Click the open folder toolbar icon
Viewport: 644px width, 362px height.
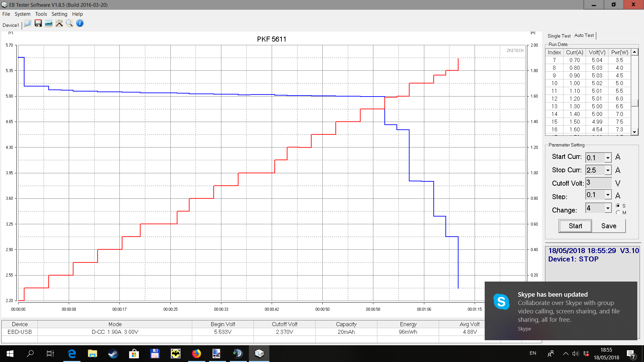28,23
